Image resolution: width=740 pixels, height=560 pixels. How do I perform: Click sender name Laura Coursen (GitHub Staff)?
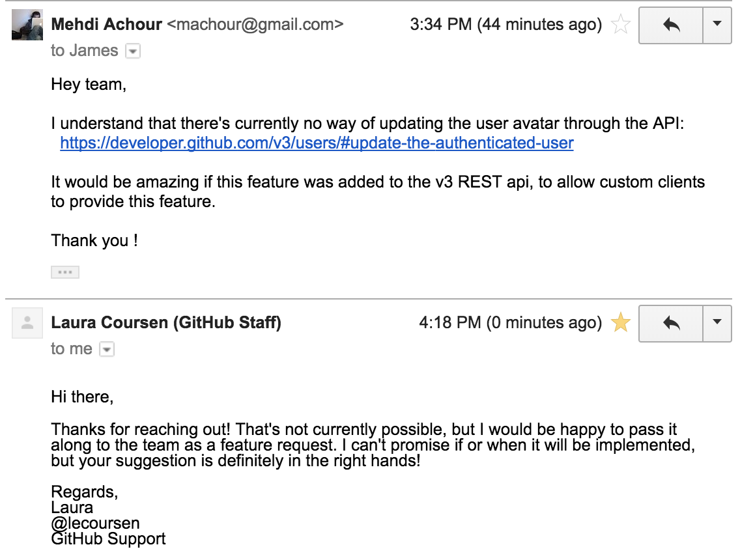(166, 323)
